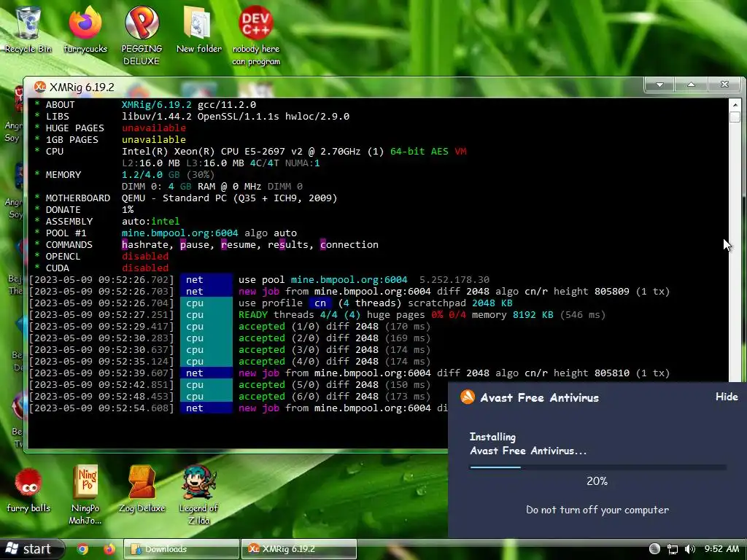Launch NingPo MahJong desktop icon
Viewport: 747px width, 560px height.
(x=85, y=495)
